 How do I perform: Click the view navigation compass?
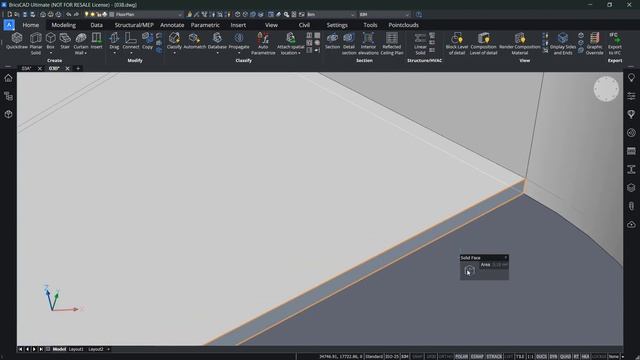pos(606,89)
